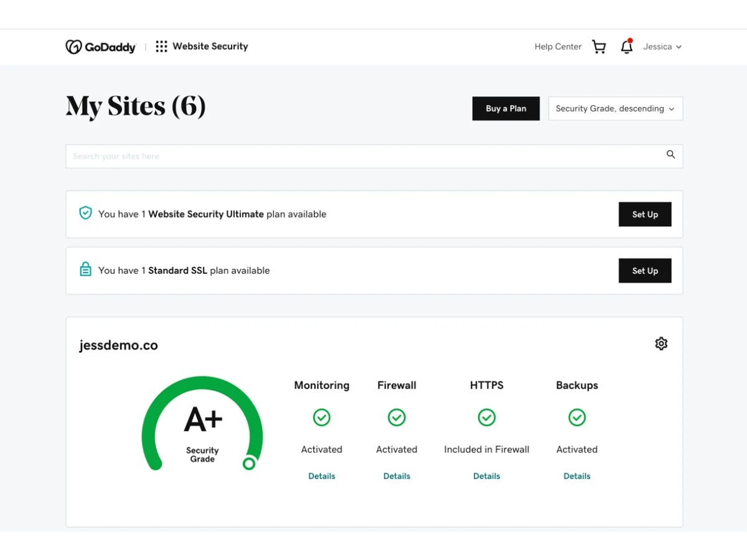Viewport: 747px width, 560px height.
Task: Click the Backups green checkmark icon
Action: pos(577,417)
